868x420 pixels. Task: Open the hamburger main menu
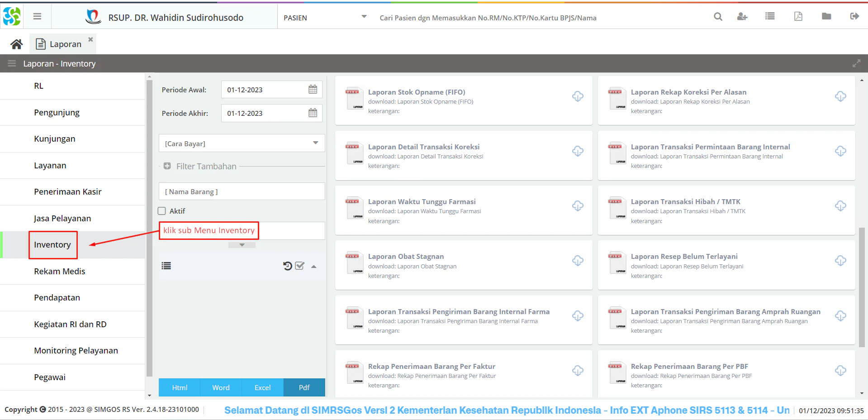(38, 17)
